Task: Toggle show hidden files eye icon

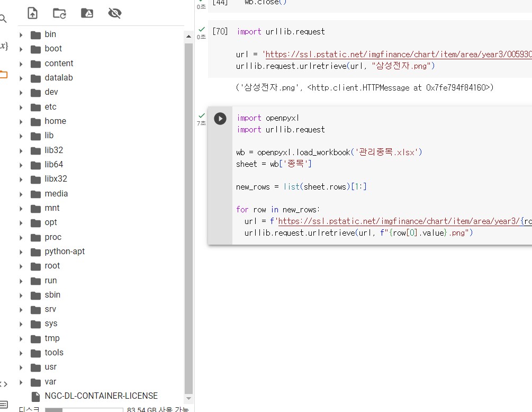Action: (115, 13)
